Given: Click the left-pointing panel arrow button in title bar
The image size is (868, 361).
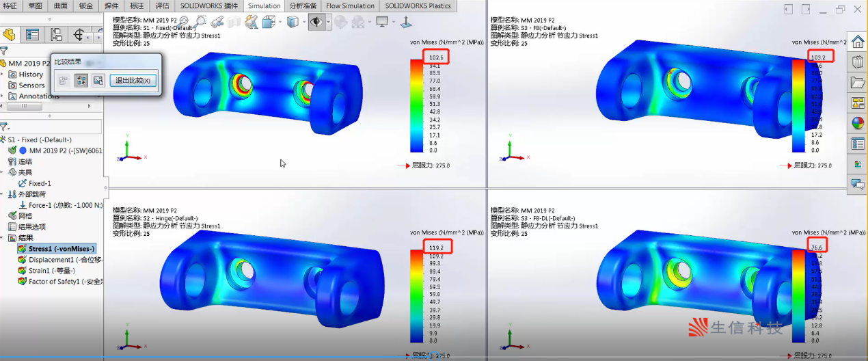Looking at the screenshot, I should point(789,10).
